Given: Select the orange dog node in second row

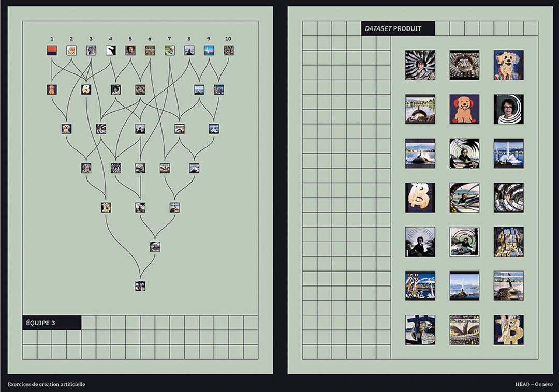Looking at the screenshot, I should (52, 89).
